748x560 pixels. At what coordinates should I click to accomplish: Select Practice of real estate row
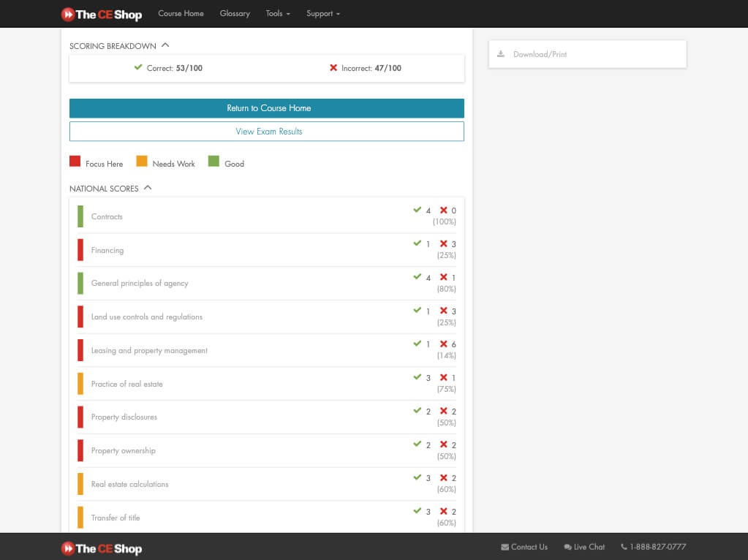point(267,384)
